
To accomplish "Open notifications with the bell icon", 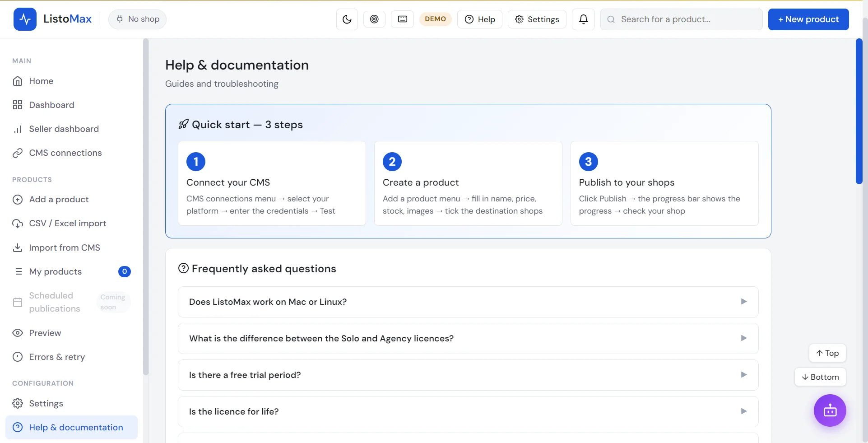I will (584, 19).
